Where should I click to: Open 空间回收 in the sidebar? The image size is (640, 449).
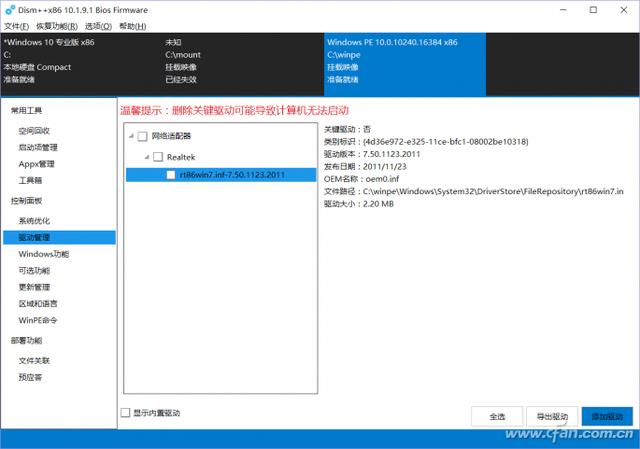pos(34,131)
